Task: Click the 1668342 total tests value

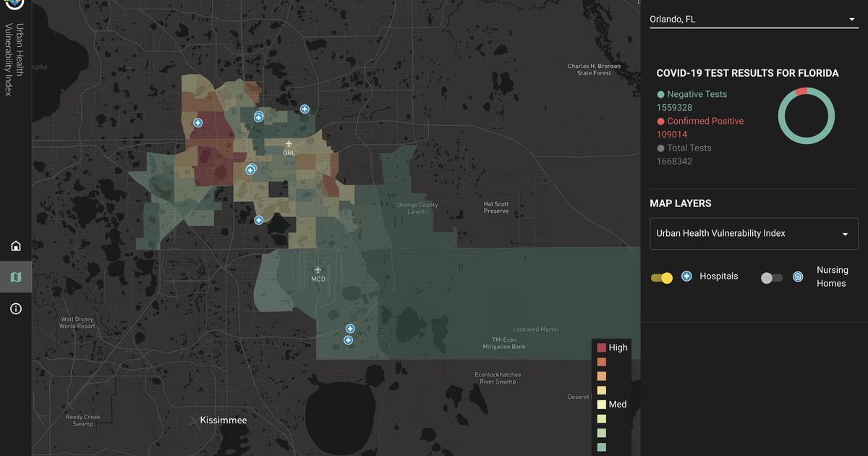Action: 674,161
